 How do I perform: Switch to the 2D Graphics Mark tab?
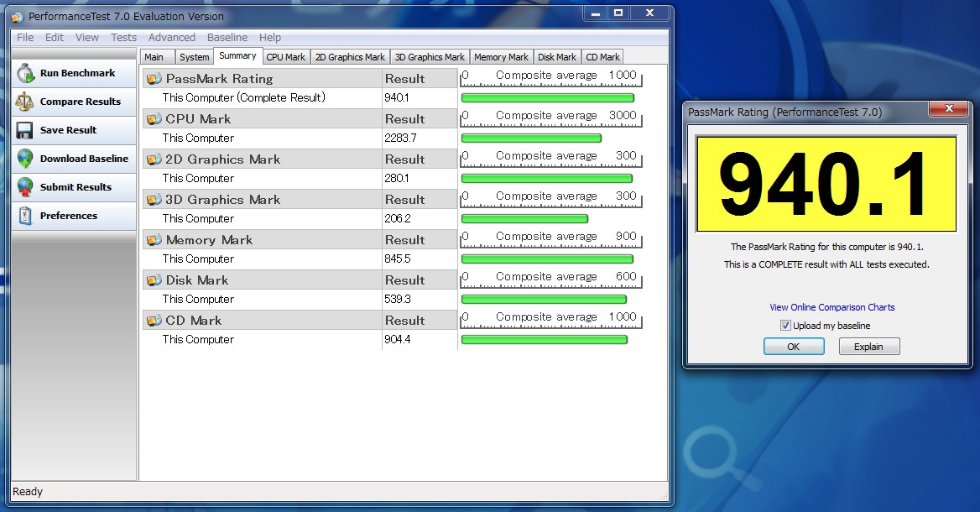pos(350,57)
